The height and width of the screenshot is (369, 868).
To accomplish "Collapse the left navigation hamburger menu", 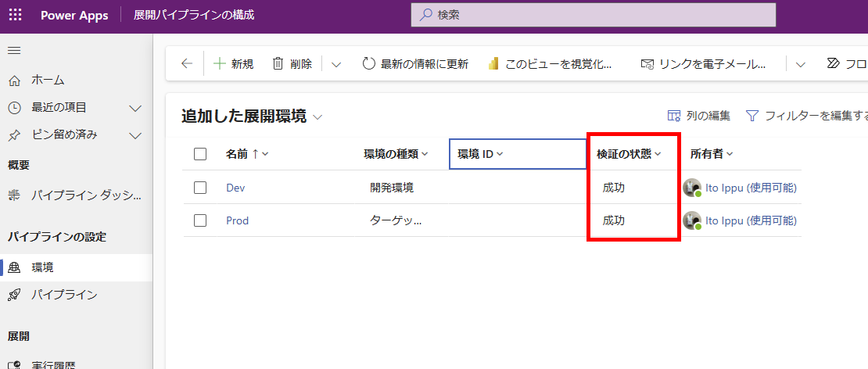I will (x=14, y=51).
